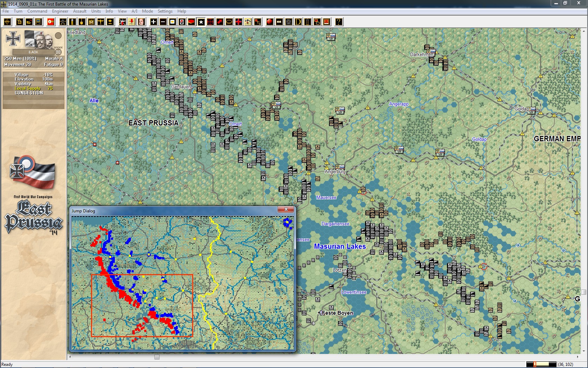Click the "Darkehmen" town label
The height and width of the screenshot is (368, 588).
click(x=422, y=54)
